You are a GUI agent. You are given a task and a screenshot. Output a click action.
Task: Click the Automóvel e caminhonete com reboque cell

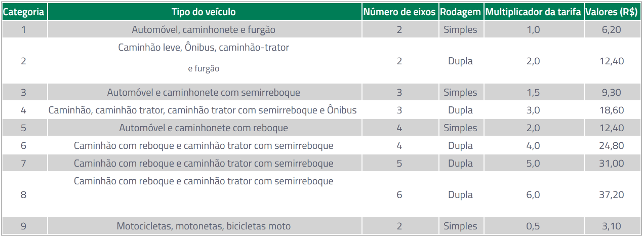(x=204, y=128)
